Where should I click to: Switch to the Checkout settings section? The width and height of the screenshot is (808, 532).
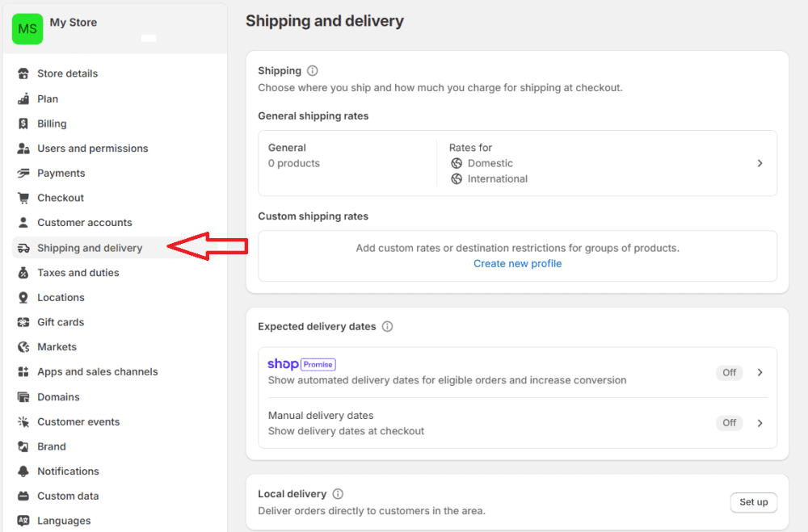[x=61, y=197]
